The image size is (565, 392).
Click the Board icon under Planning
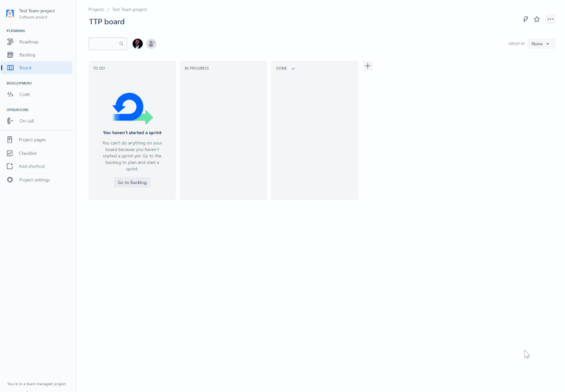click(x=11, y=67)
